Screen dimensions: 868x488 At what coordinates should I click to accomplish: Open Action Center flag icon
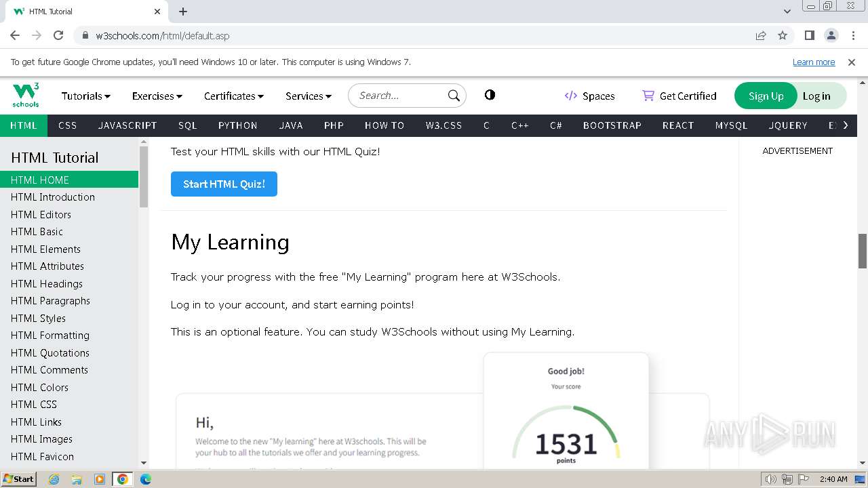pyautogui.click(x=804, y=479)
